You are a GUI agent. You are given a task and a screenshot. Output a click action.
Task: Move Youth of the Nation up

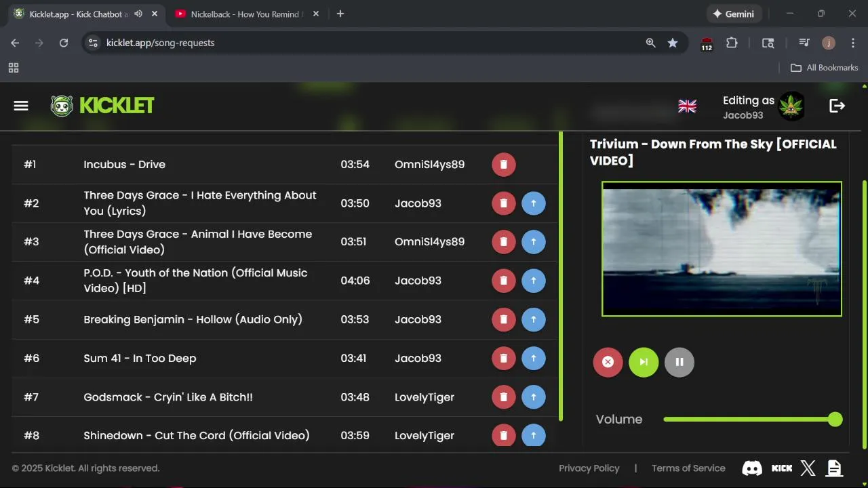click(x=534, y=281)
